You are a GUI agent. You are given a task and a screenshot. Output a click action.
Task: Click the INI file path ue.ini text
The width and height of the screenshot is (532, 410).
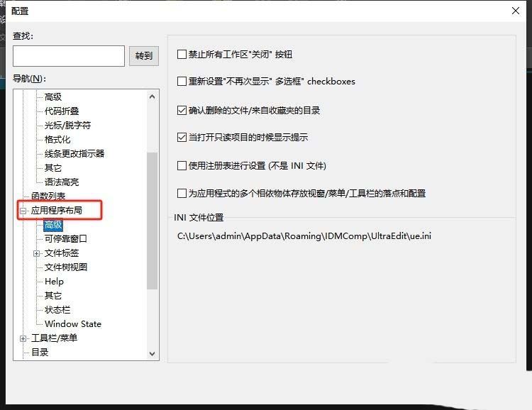tap(304, 236)
